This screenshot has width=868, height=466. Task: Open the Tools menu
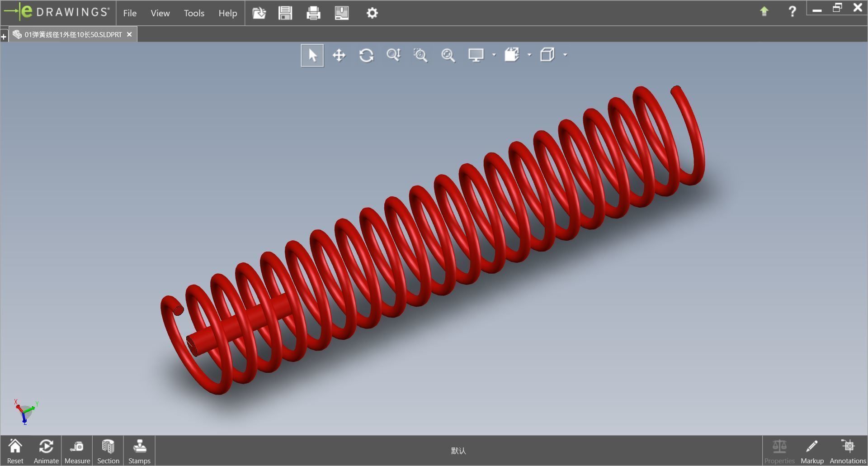[194, 13]
